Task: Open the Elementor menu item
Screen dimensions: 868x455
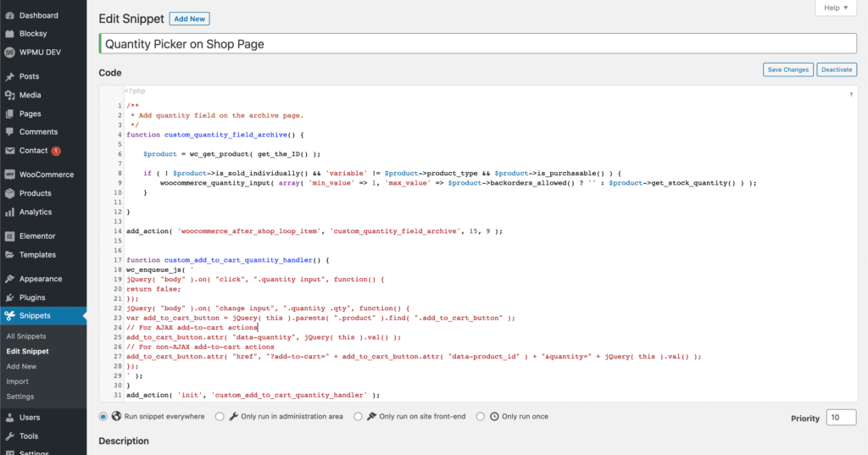Action: click(x=43, y=236)
